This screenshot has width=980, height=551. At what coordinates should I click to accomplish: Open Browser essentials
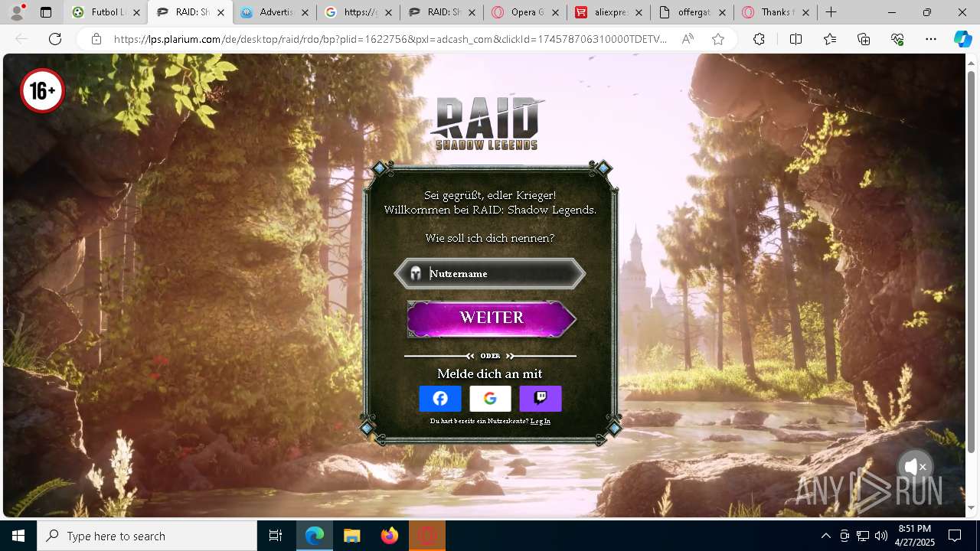(x=897, y=39)
